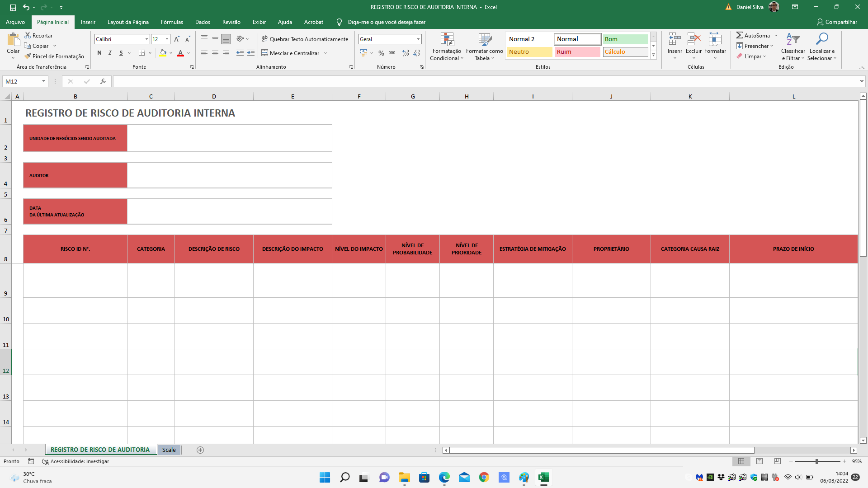Click the zoom slider handle

tap(816, 462)
